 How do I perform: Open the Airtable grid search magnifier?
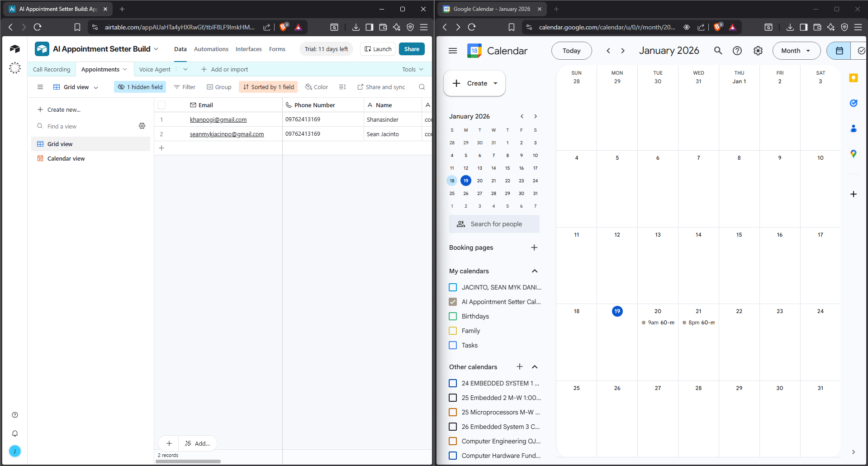[x=422, y=87]
